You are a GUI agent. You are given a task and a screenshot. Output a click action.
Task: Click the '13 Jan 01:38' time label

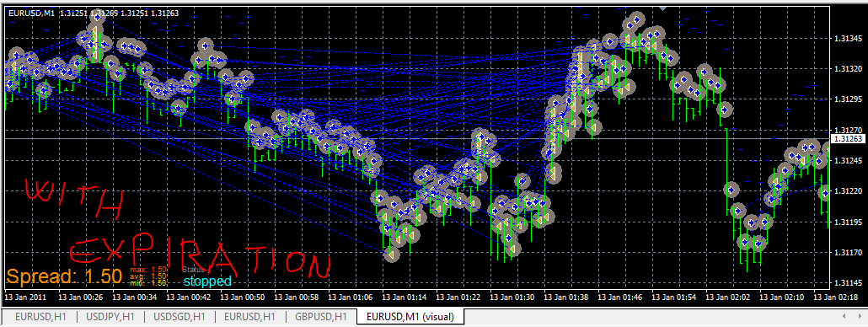coord(566,298)
